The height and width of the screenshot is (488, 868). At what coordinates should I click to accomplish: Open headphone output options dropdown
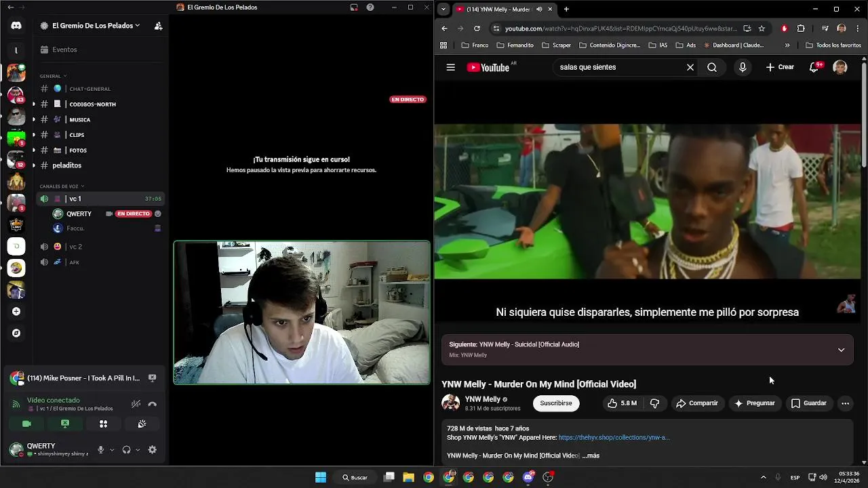[x=138, y=449]
